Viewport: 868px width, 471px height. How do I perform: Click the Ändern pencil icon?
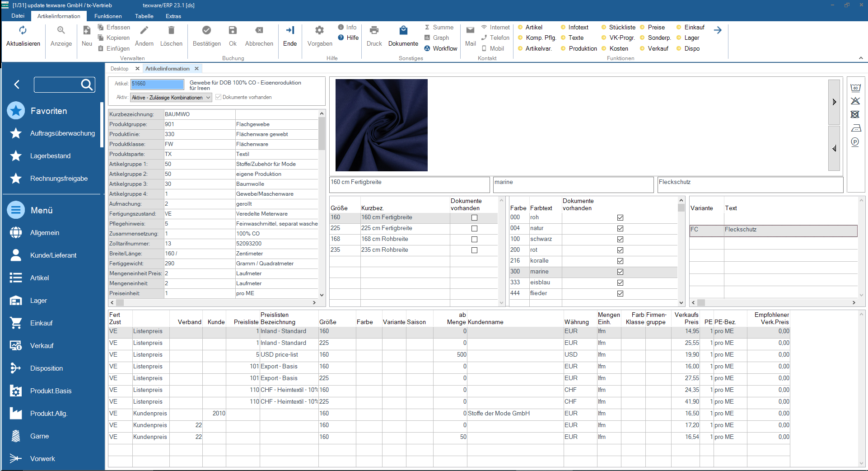(x=144, y=30)
